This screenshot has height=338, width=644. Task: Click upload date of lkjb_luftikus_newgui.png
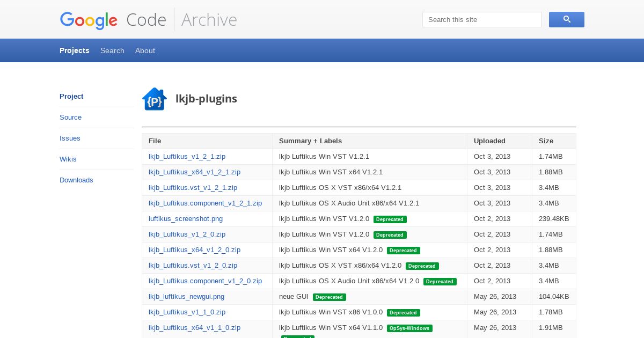pos(495,297)
